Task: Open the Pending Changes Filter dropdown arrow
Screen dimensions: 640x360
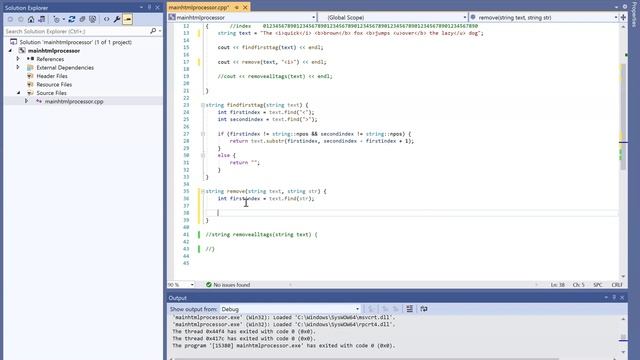Action: 64,19
